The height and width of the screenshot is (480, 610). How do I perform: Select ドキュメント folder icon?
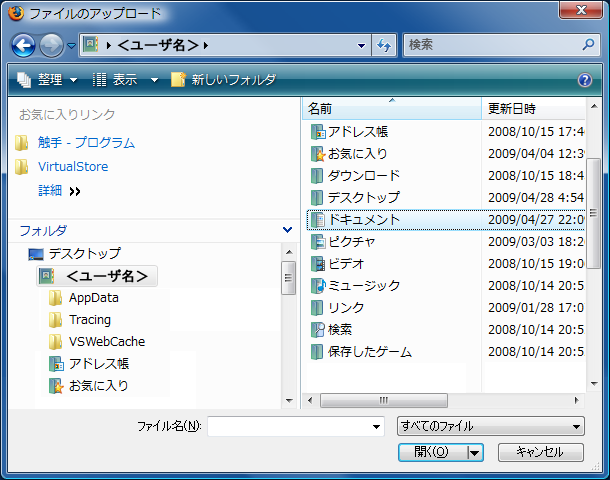pyautogui.click(x=318, y=220)
